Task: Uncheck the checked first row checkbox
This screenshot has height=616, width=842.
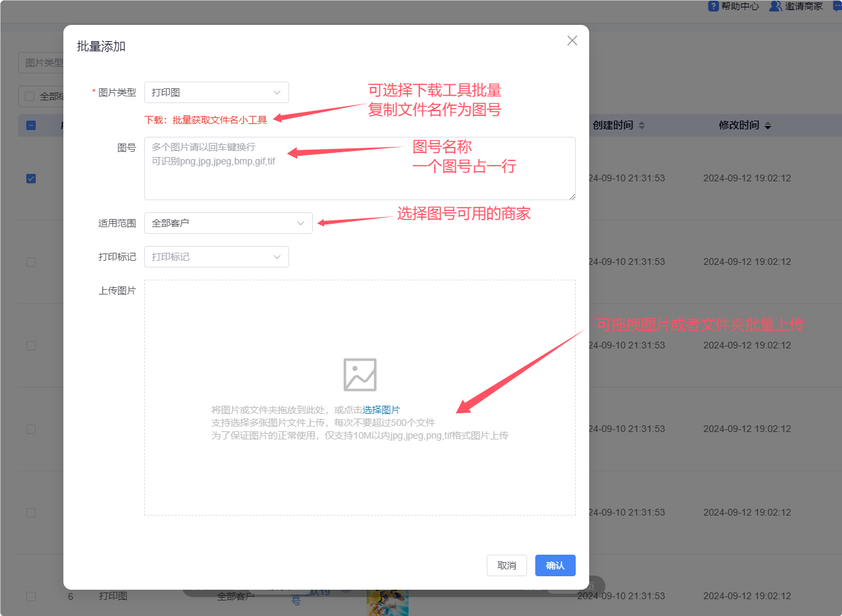Action: click(31, 179)
